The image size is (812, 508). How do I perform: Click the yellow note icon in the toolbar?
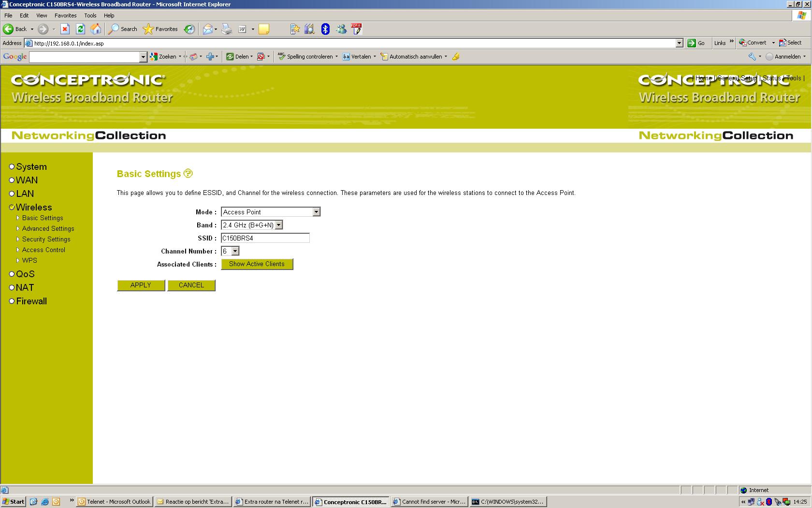point(263,29)
